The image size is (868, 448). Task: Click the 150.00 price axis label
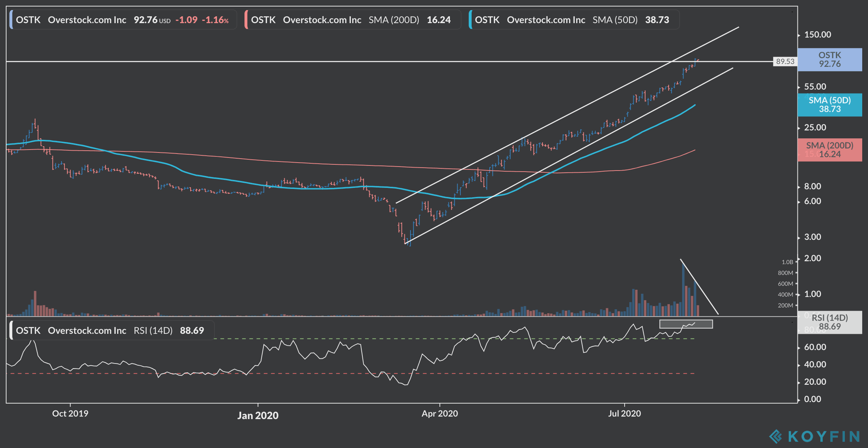(817, 35)
